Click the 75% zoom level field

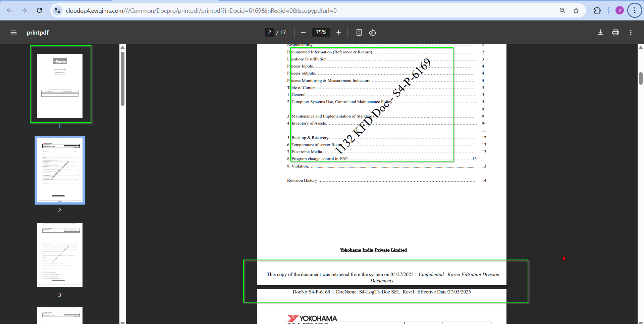click(x=321, y=32)
